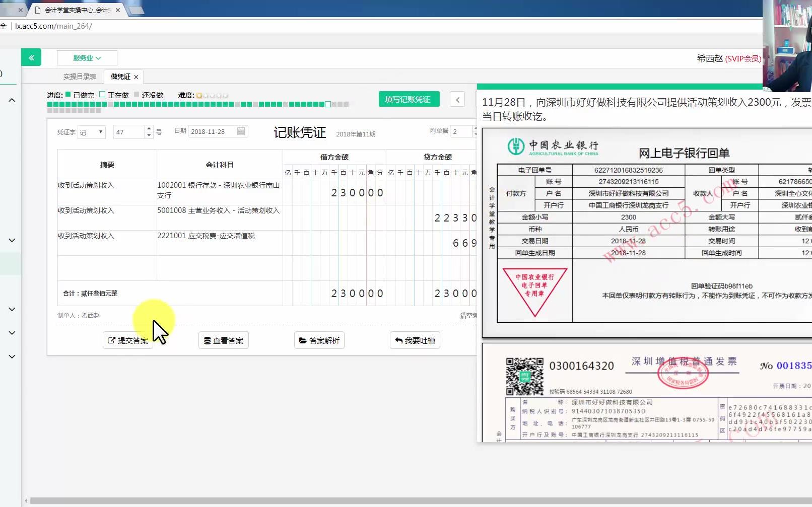Select the 2221001 应交税费-应交增值税 cell
The width and height of the screenshot is (812, 507).
pyautogui.click(x=220, y=243)
